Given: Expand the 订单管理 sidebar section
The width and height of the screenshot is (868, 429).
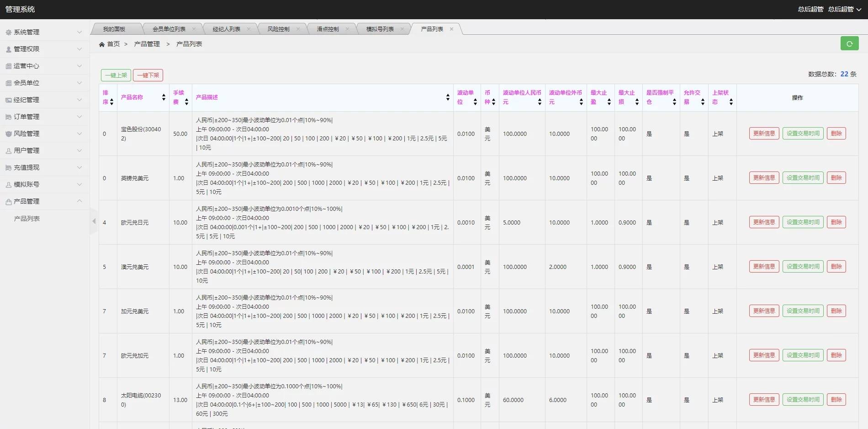Looking at the screenshot, I should 44,117.
